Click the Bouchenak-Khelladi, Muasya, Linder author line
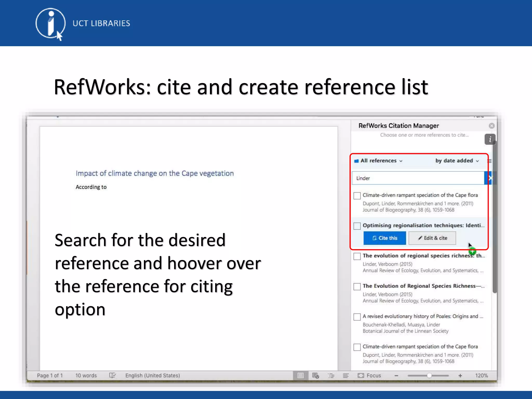The image size is (532, 399). tap(401, 325)
